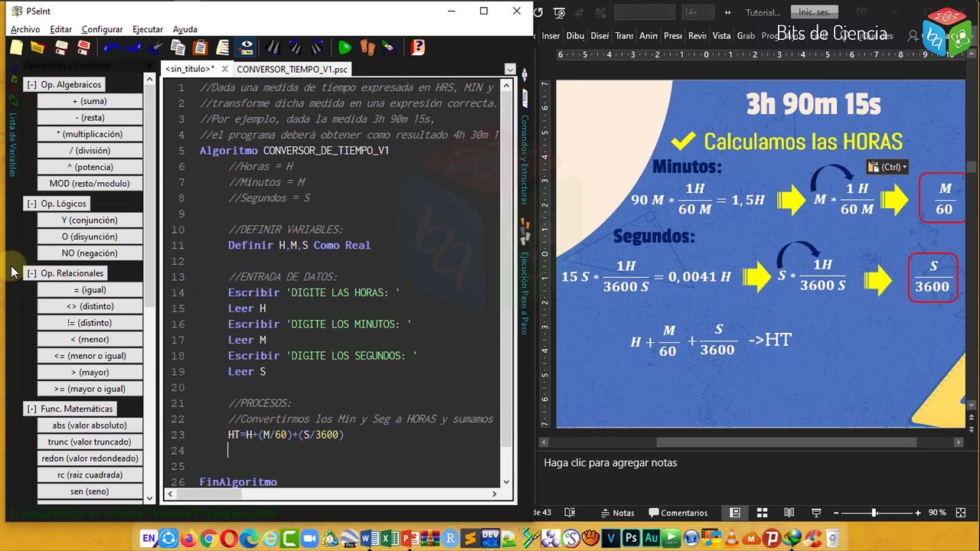Toggle the Comentarios pane in PowerPoint

[678, 513]
